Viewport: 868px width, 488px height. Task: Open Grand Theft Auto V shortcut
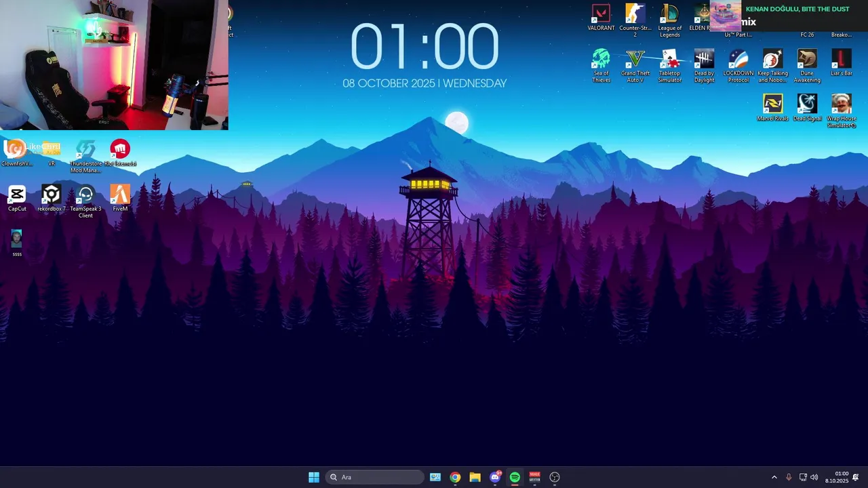click(x=635, y=66)
